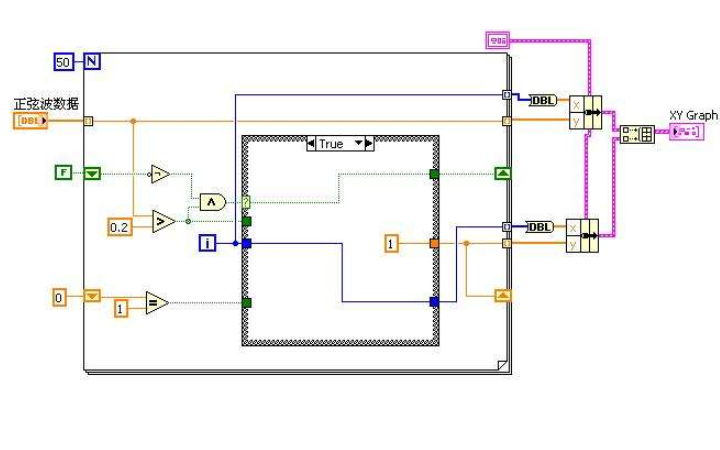The width and height of the screenshot is (720, 450).
Task: Click the Not boolean function node
Action: [160, 175]
